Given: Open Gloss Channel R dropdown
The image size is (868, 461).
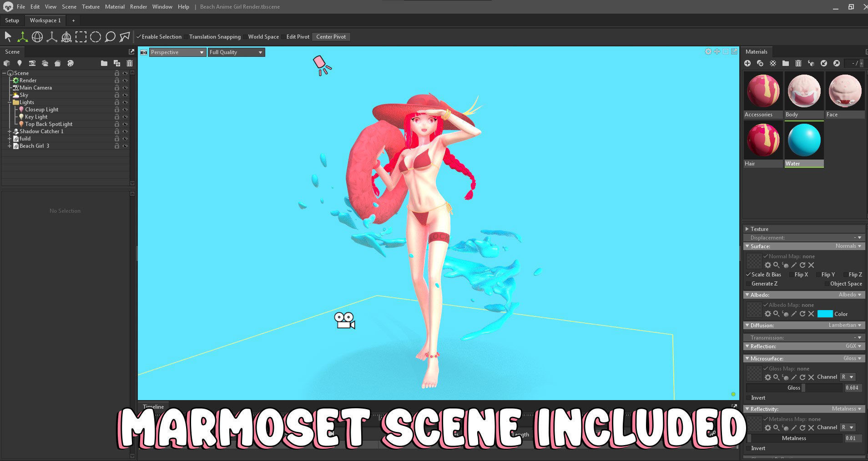Looking at the screenshot, I should point(848,377).
